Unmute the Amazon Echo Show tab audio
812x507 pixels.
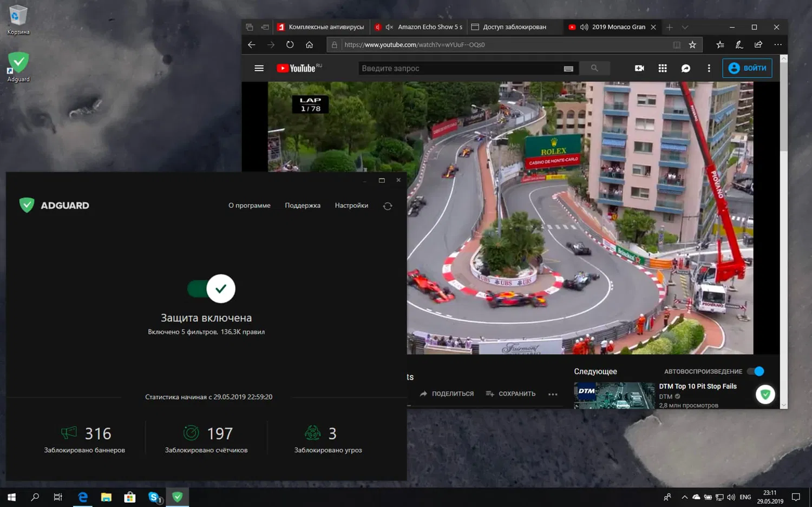click(389, 27)
